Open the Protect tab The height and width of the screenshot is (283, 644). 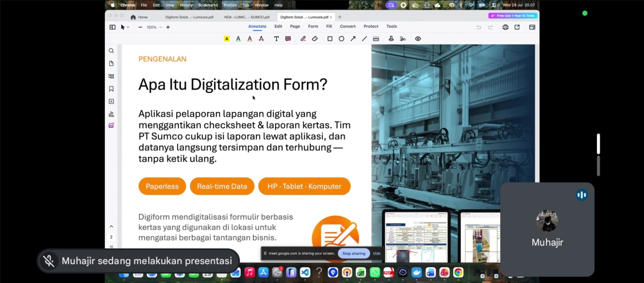(371, 26)
